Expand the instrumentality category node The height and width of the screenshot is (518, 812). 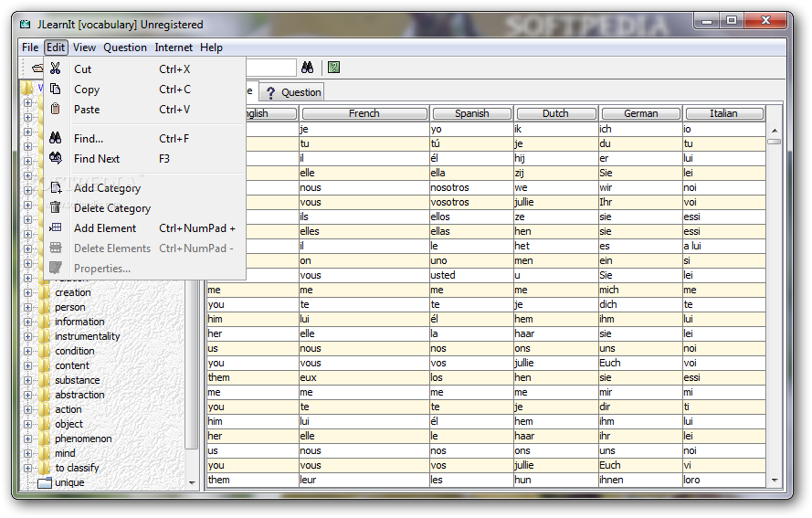(x=27, y=336)
